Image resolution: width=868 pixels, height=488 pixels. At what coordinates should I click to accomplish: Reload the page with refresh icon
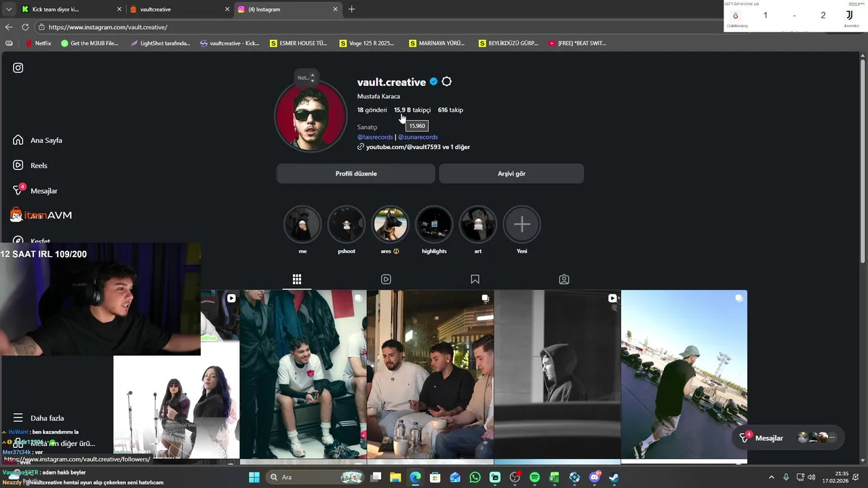pos(25,27)
